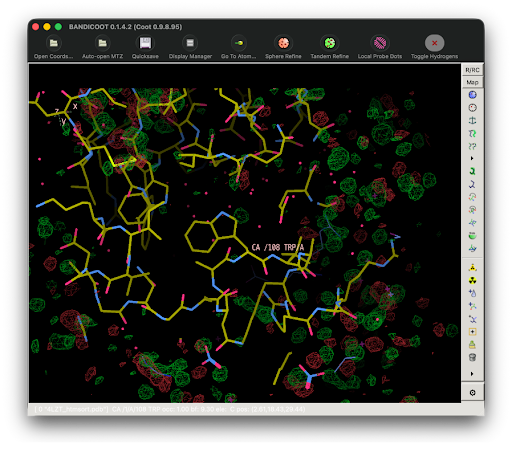The image size is (512, 452).
Task: Click the Map button in the sidebar
Action: [x=472, y=82]
